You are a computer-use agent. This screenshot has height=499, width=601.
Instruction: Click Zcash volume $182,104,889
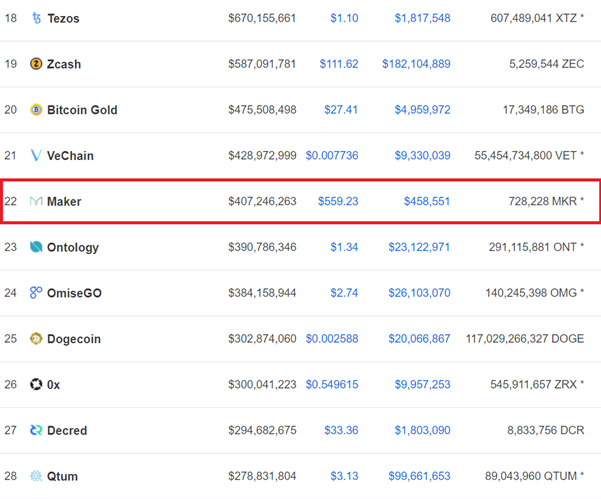tap(416, 64)
